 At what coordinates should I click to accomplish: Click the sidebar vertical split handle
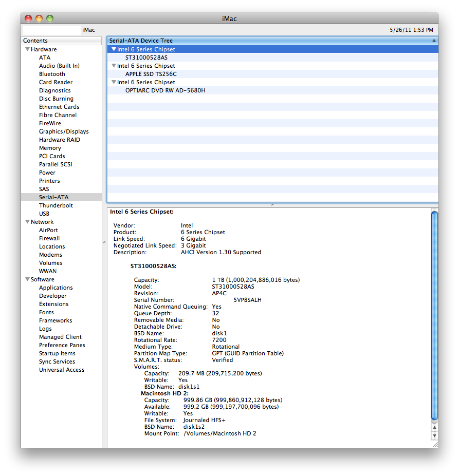pyautogui.click(x=104, y=242)
